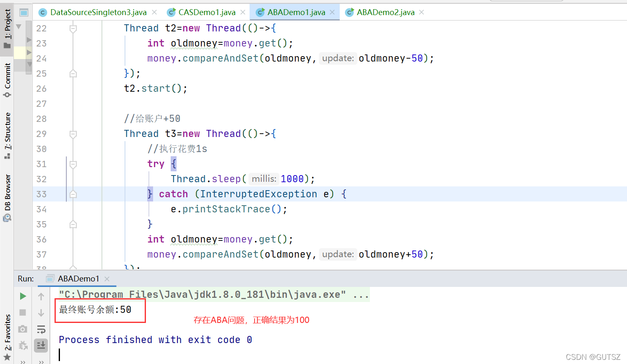Switch to DataSourceSingleton3.java tab
Image resolution: width=627 pixels, height=364 pixels.
coord(98,13)
